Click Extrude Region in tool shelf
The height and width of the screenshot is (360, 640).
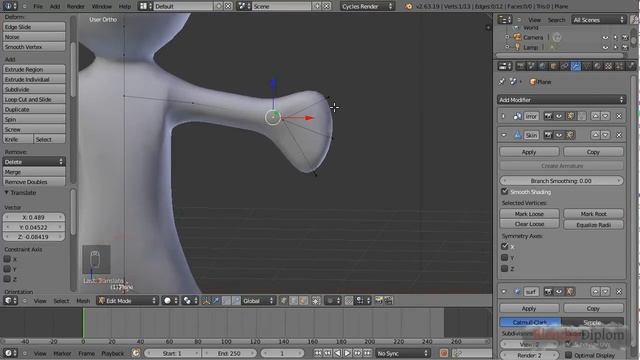[x=34, y=70]
